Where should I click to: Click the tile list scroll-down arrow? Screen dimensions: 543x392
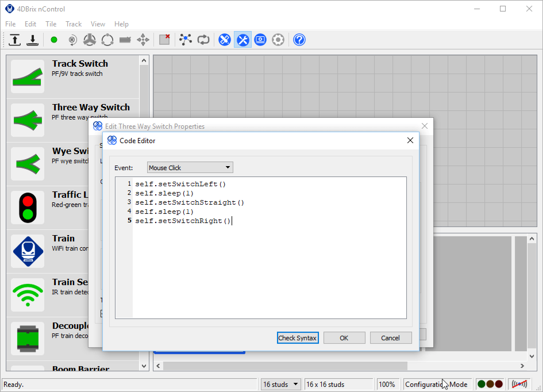pyautogui.click(x=144, y=366)
